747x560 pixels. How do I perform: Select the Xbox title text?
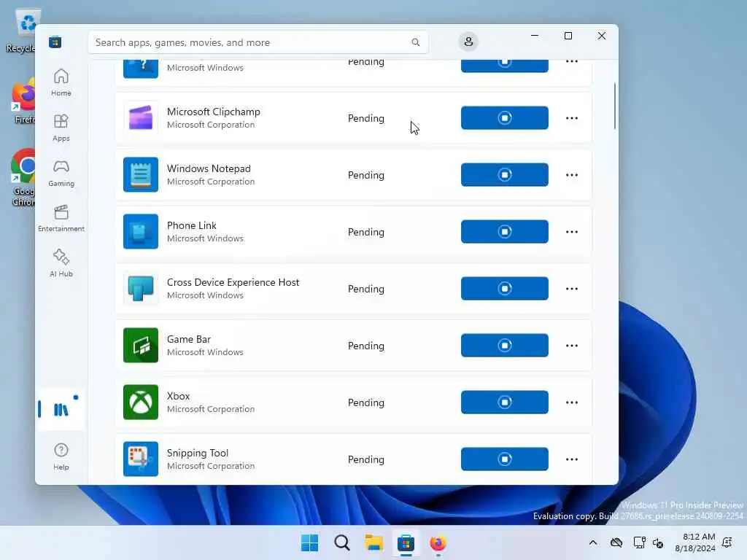tap(178, 396)
